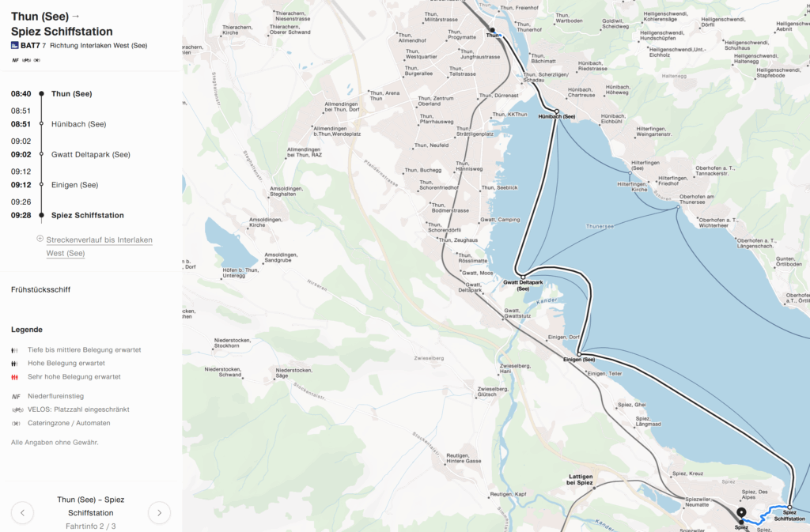Click the low-to-medium occupancy legend icon
Image resolution: width=810 pixels, height=532 pixels.
pyautogui.click(x=14, y=350)
